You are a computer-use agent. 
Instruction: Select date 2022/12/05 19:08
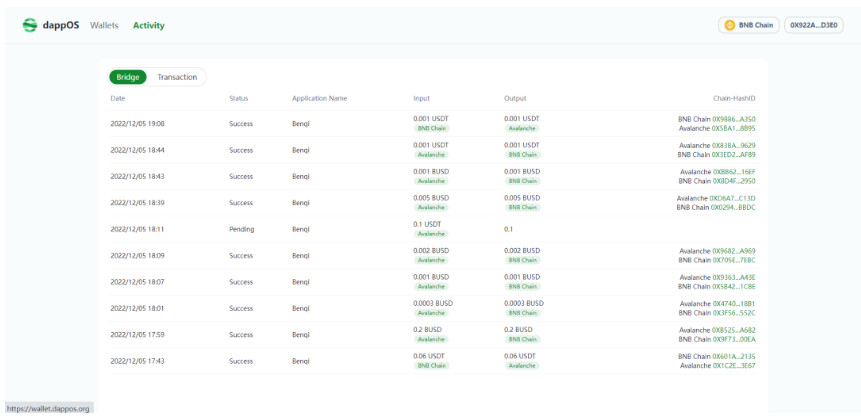coord(137,124)
